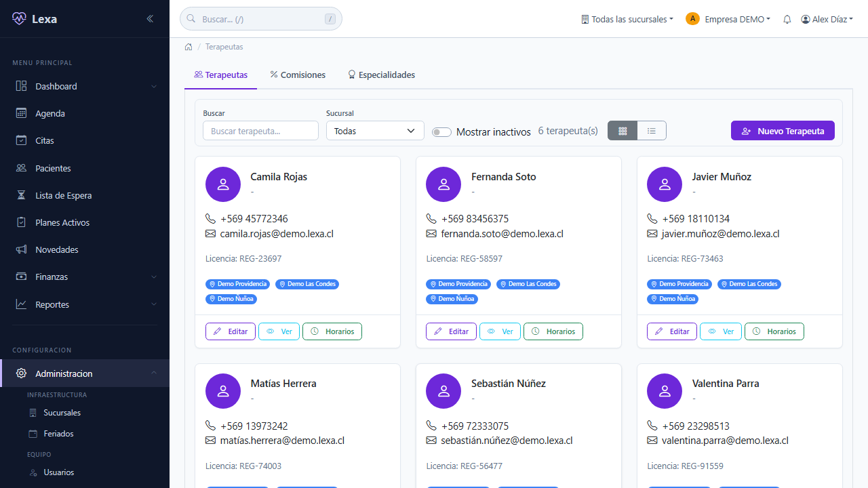Switch to list view layout
Image resolution: width=868 pixels, height=488 pixels.
coord(652,131)
